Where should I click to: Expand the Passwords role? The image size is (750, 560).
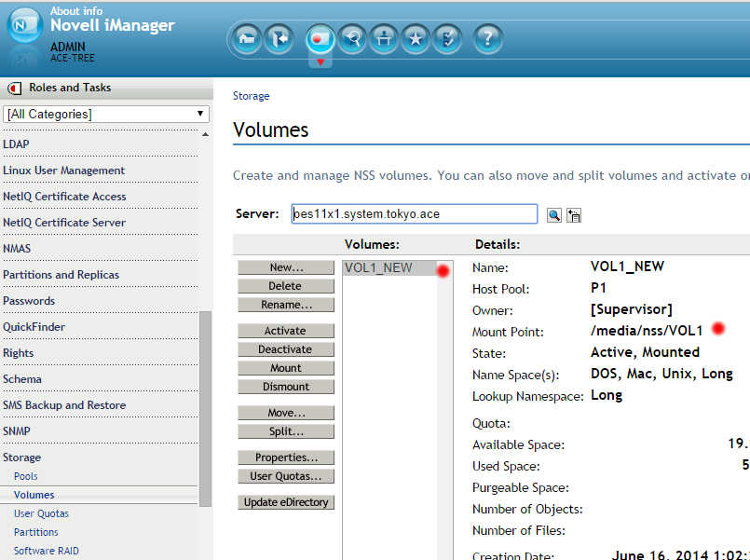(x=29, y=301)
